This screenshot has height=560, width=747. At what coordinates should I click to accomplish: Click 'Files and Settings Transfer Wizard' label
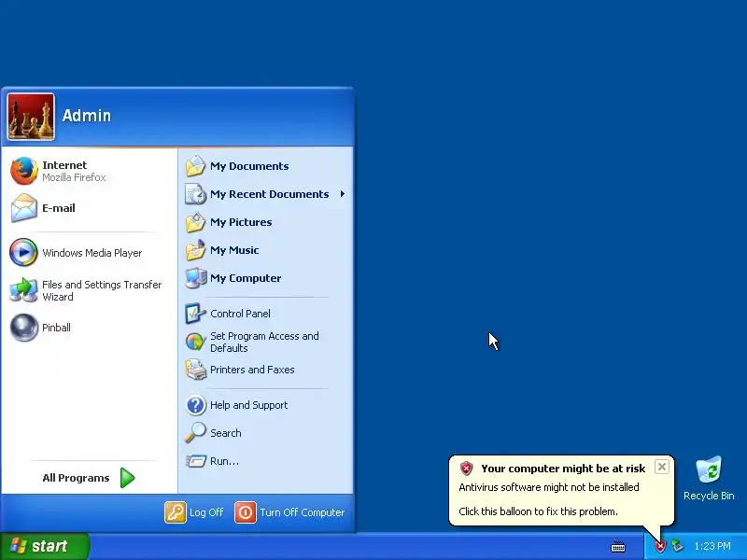(102, 290)
